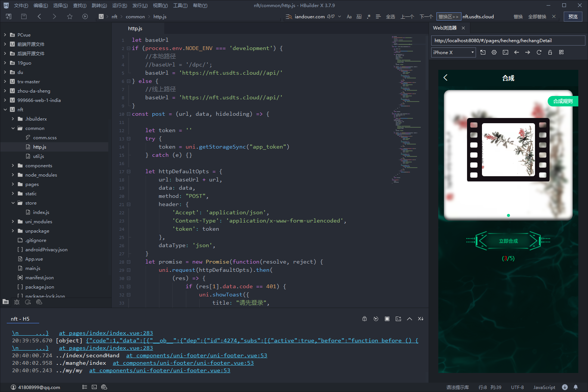Stop the running nft - H5 console
This screenshot has height=392, width=588.
point(387,319)
